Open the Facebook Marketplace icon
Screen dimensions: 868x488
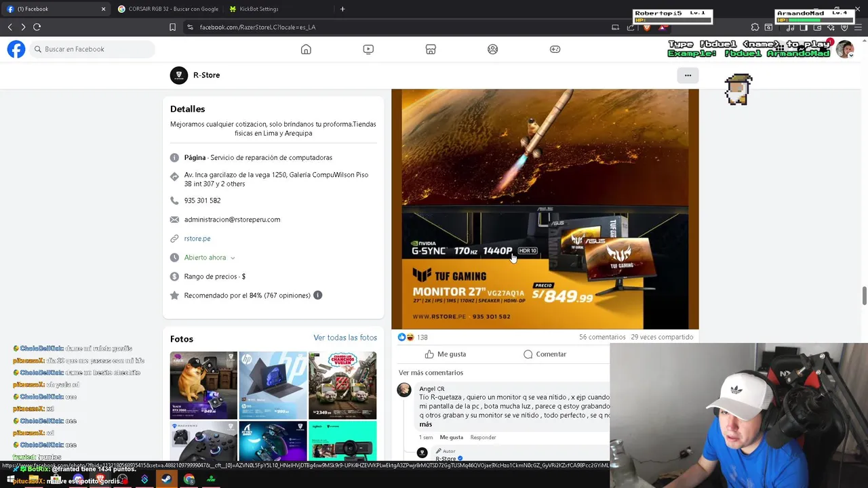click(x=431, y=49)
